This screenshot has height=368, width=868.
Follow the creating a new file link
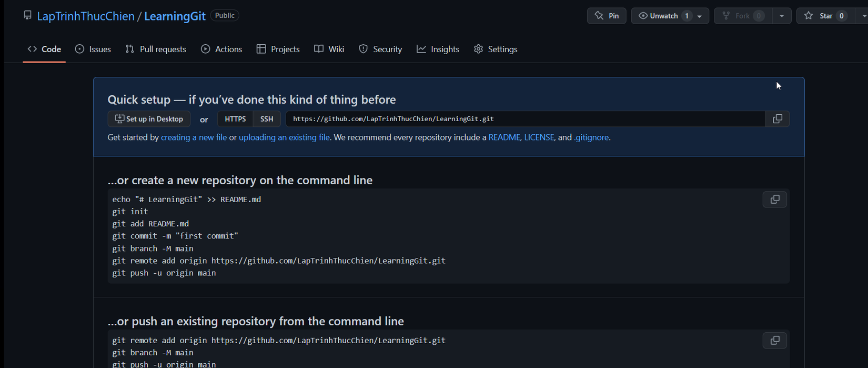[194, 137]
